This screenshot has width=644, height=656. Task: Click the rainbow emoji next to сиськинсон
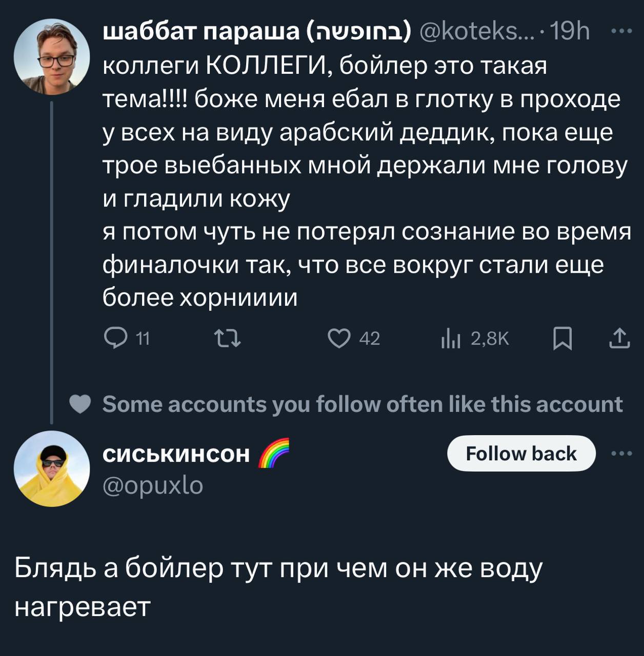pyautogui.click(x=272, y=454)
